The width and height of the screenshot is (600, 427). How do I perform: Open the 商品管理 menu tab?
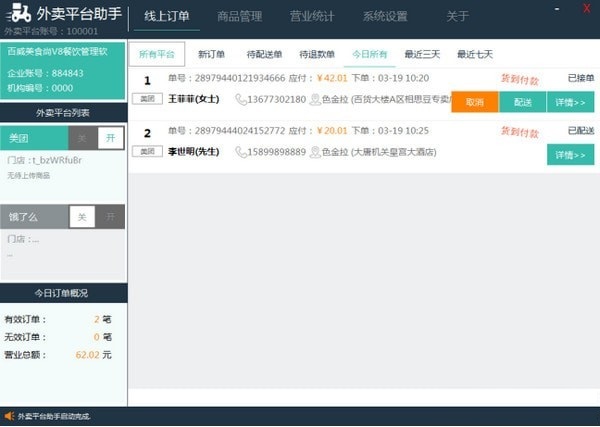(x=239, y=16)
